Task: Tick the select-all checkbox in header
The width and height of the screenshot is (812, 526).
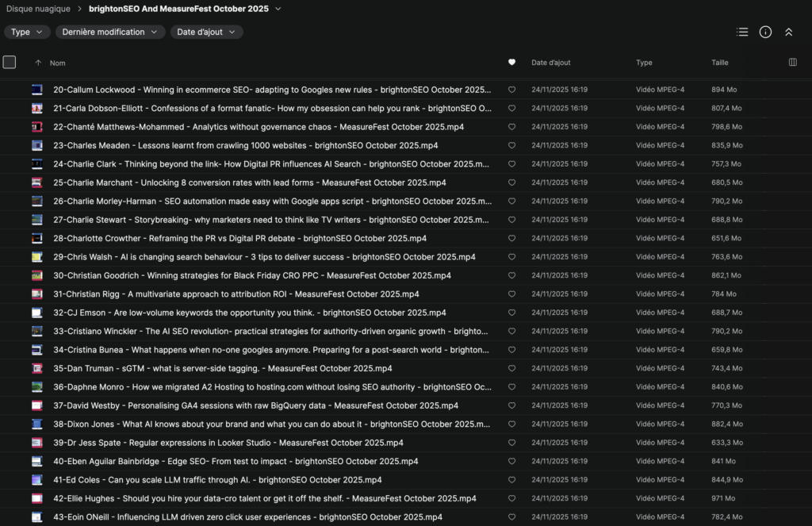Action: [x=10, y=63]
